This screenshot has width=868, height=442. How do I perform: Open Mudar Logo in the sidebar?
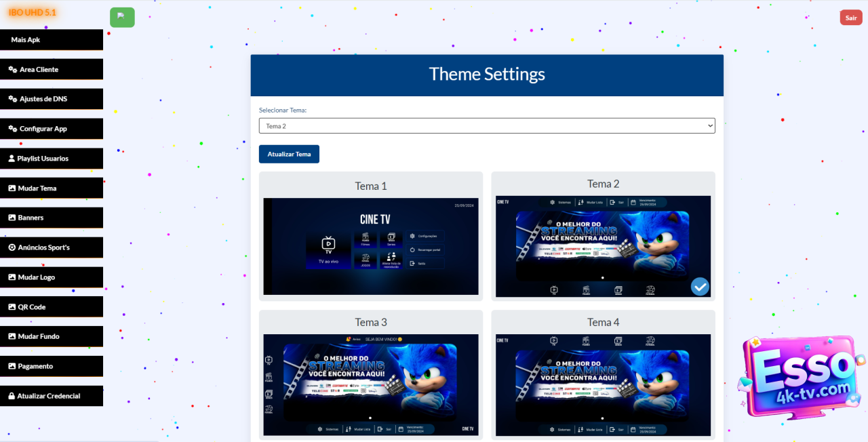coord(37,277)
